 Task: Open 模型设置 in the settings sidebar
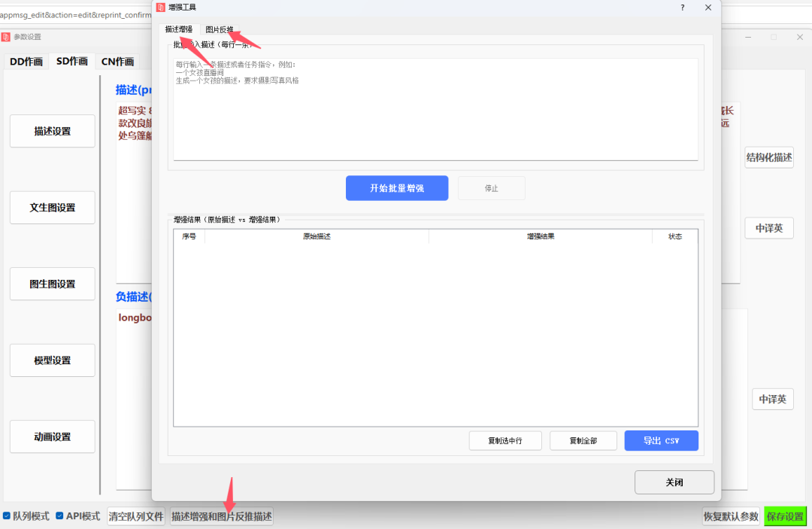click(x=53, y=360)
